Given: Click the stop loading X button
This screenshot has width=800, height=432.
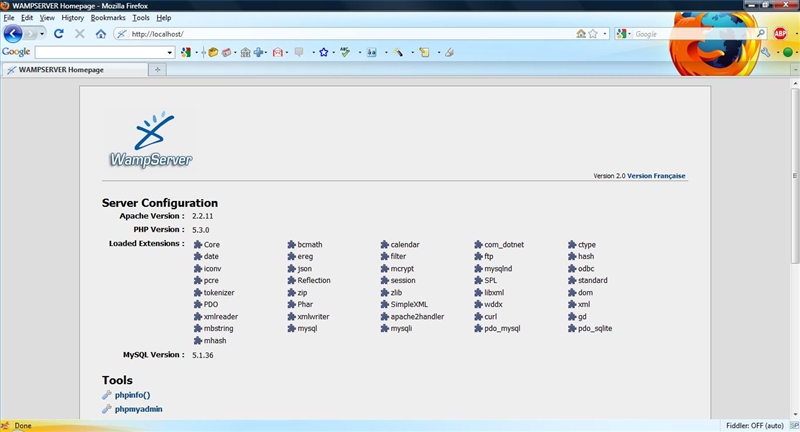Looking at the screenshot, I should pos(80,34).
